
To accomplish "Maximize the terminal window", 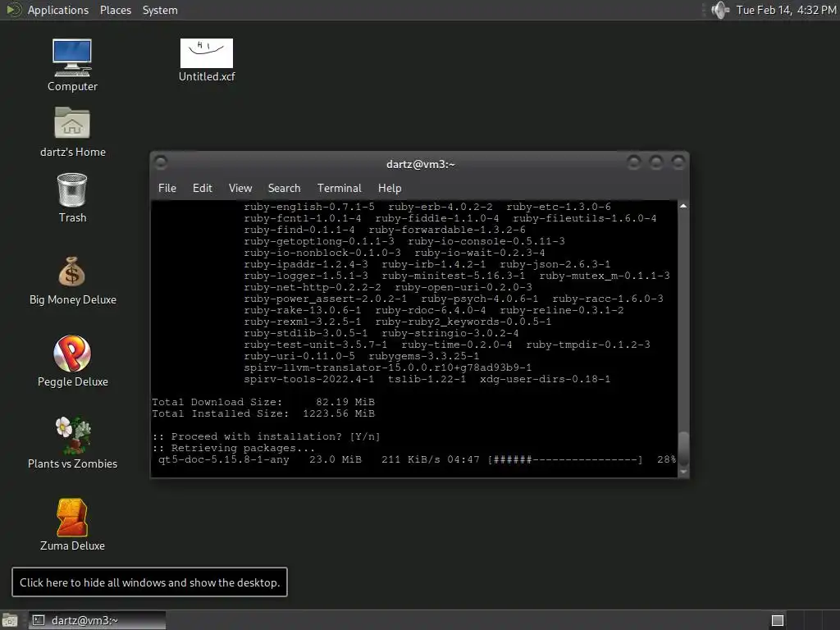I will 655,162.
